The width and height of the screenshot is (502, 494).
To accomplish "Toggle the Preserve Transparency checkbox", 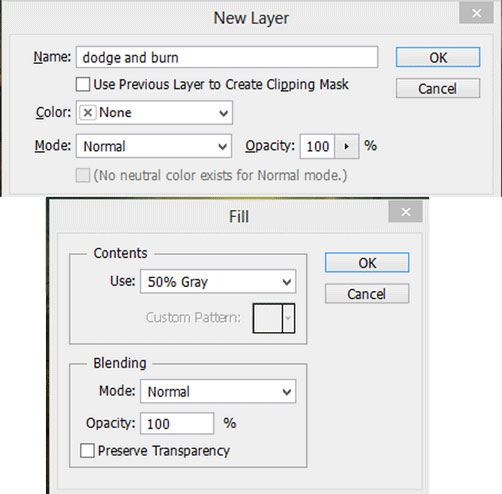I will [87, 451].
